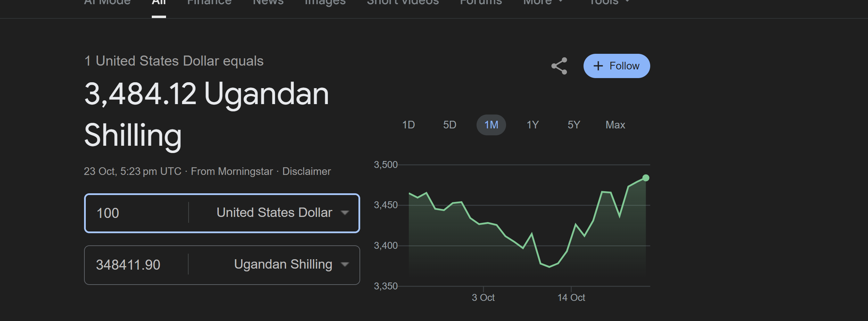Open the Images search tab
Image resolution: width=868 pixels, height=321 pixels.
(x=325, y=2)
